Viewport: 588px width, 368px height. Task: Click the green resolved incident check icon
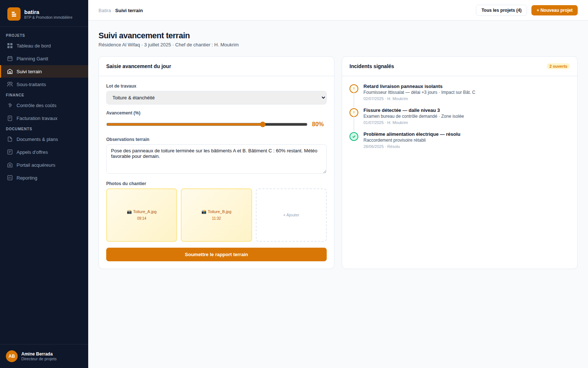[354, 137]
